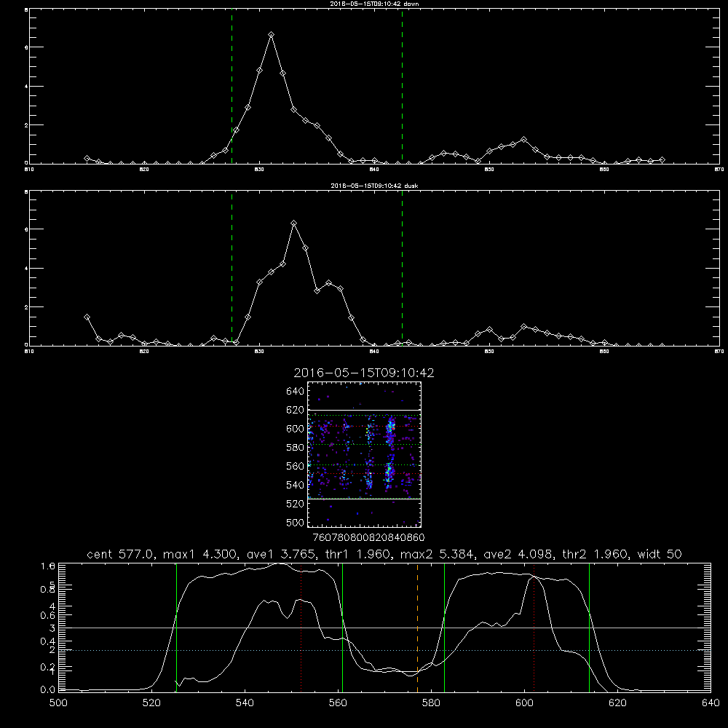Click the dawn plot title text

coord(374,4)
